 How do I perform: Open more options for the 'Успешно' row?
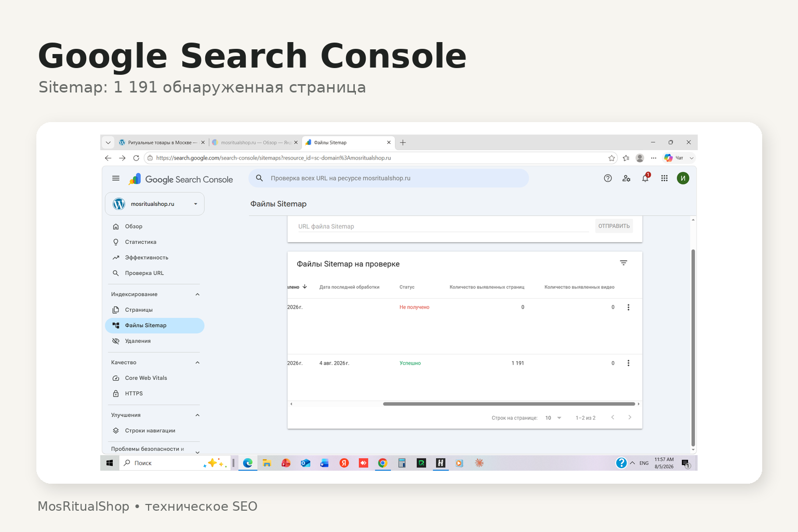click(628, 363)
